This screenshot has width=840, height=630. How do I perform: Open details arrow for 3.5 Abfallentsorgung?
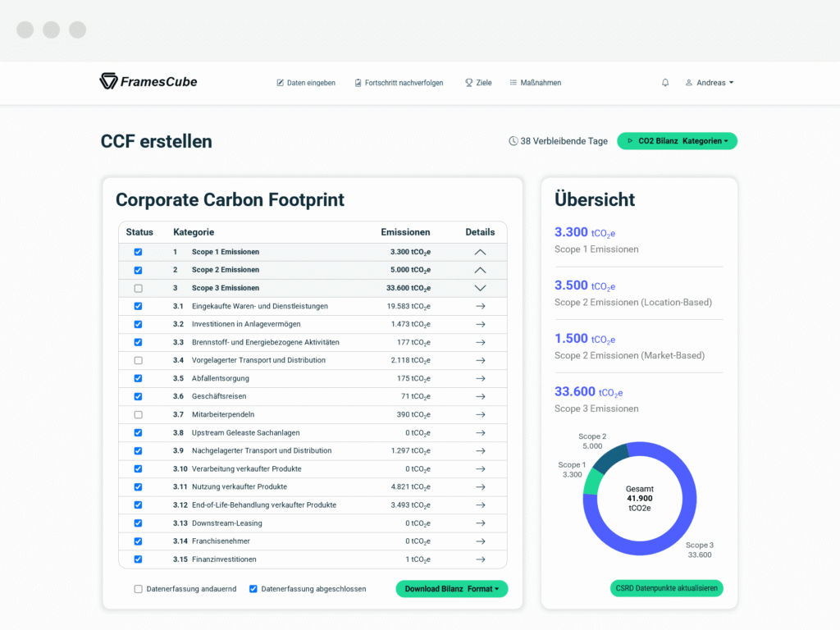click(481, 378)
